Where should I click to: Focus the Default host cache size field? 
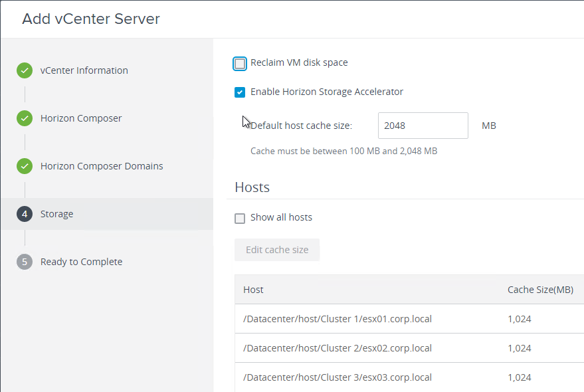(423, 126)
